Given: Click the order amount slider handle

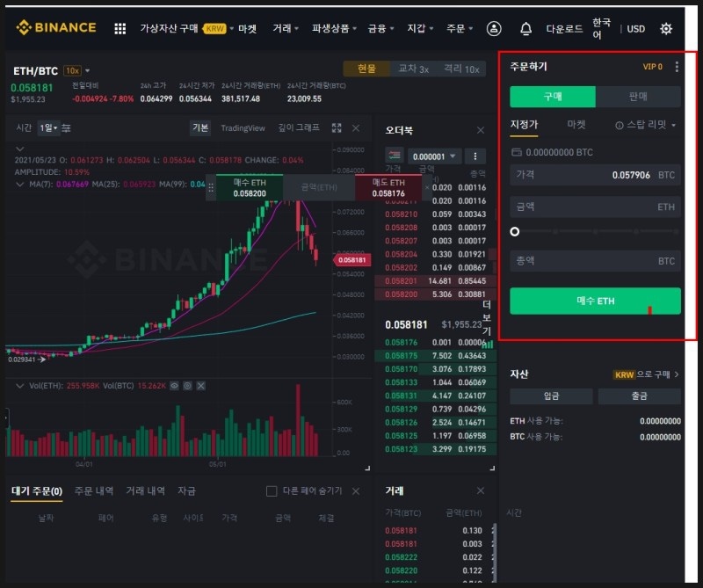Looking at the screenshot, I should (x=515, y=231).
